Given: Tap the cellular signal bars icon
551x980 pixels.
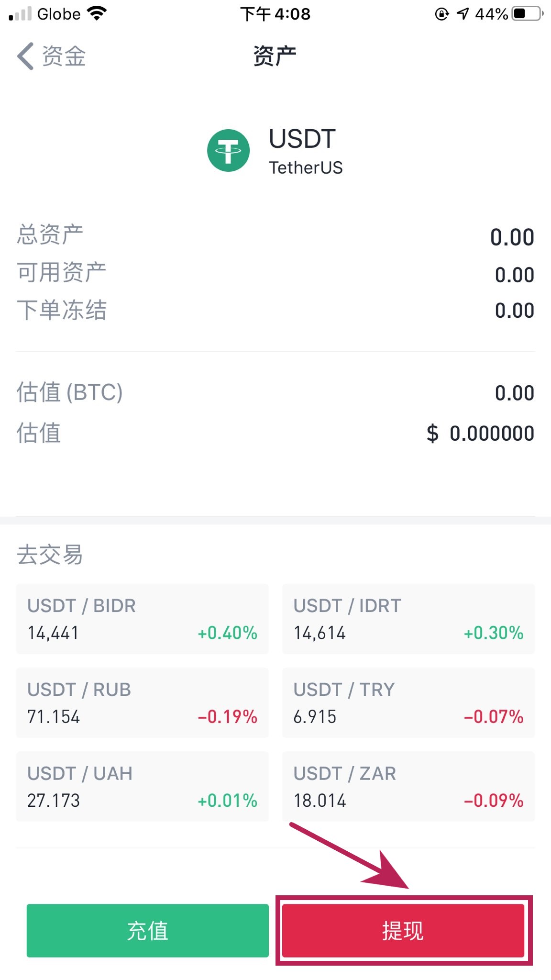Looking at the screenshot, I should tap(20, 13).
